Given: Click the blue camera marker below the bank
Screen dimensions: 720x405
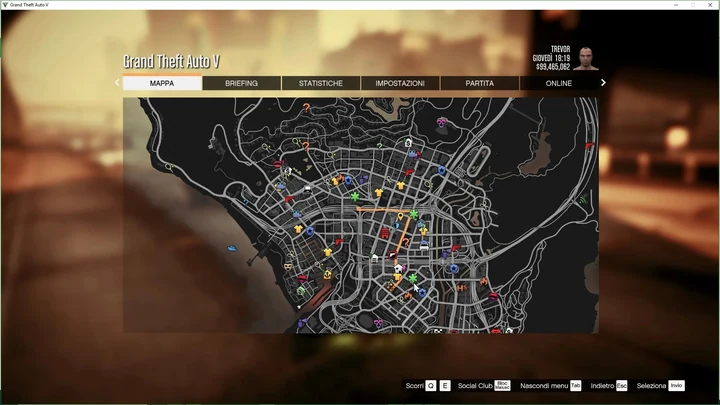Looking at the screenshot, I should (x=413, y=154).
